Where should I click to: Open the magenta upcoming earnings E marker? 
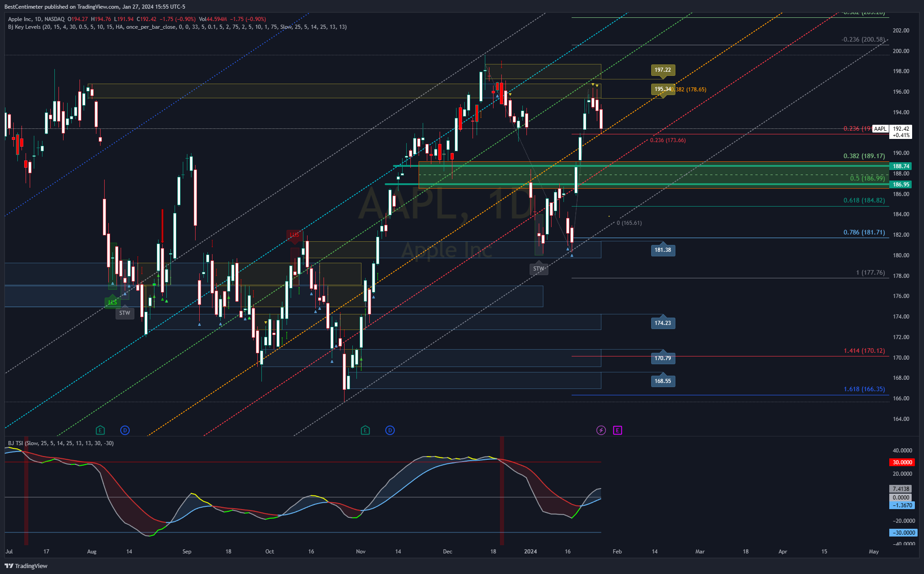point(617,430)
